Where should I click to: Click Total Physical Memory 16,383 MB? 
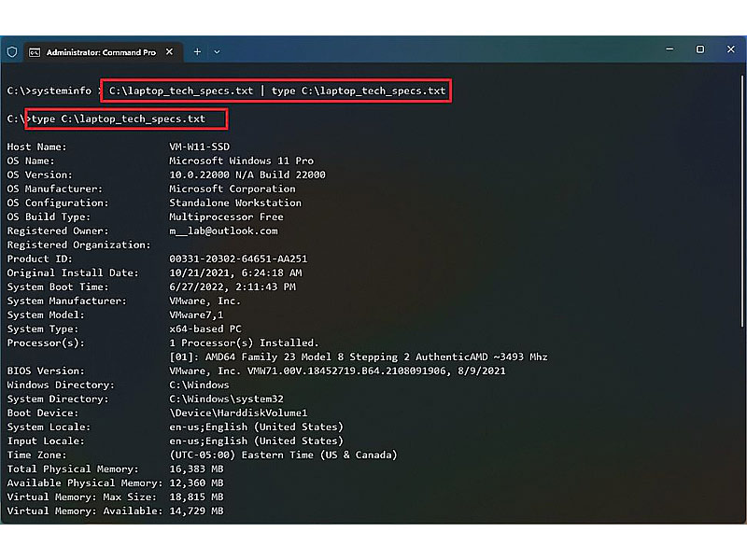click(196, 469)
